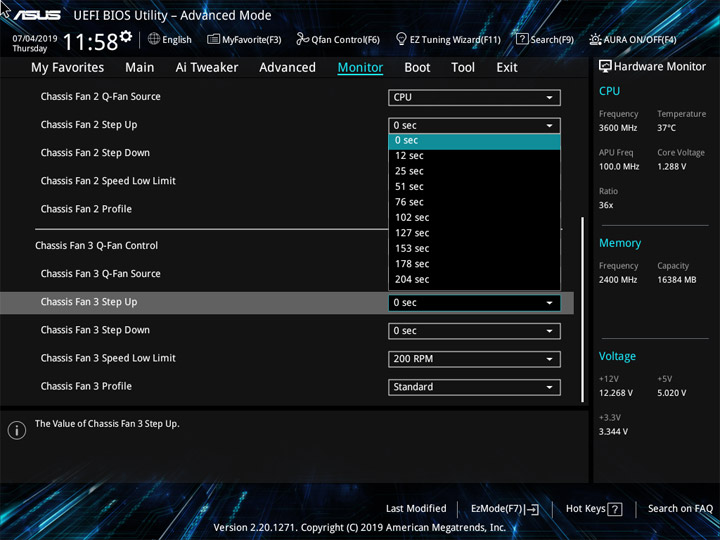Image resolution: width=720 pixels, height=540 pixels.
Task: Switch to EzMode(F7)
Action: click(x=505, y=509)
